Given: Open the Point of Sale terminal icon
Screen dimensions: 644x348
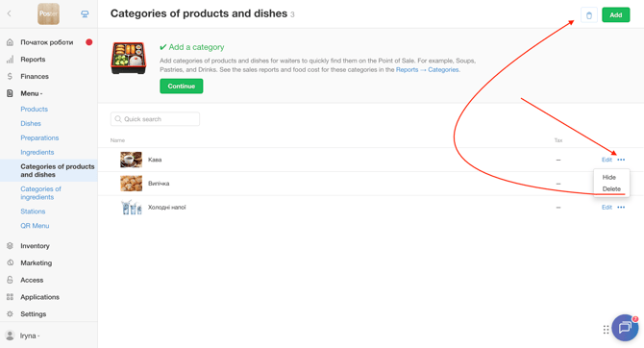Looking at the screenshot, I should pos(85,14).
